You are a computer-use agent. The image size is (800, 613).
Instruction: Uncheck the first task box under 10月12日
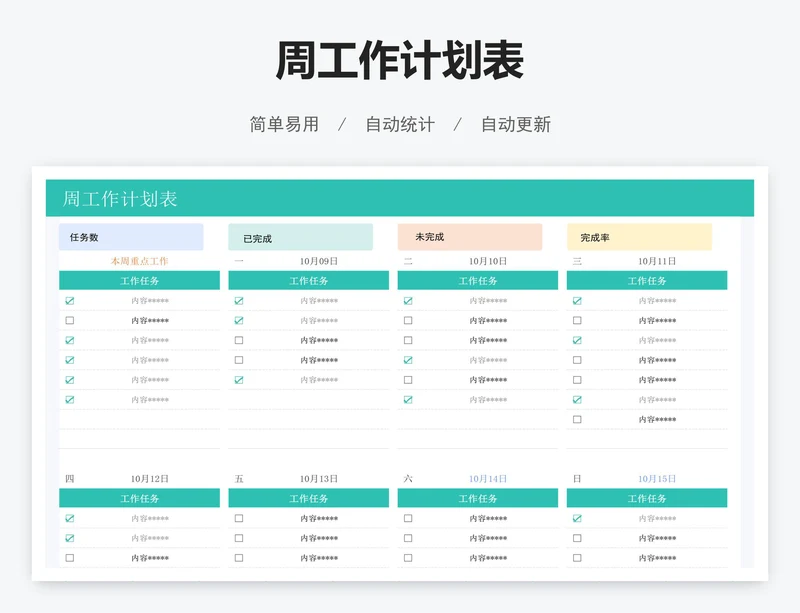(x=70, y=519)
